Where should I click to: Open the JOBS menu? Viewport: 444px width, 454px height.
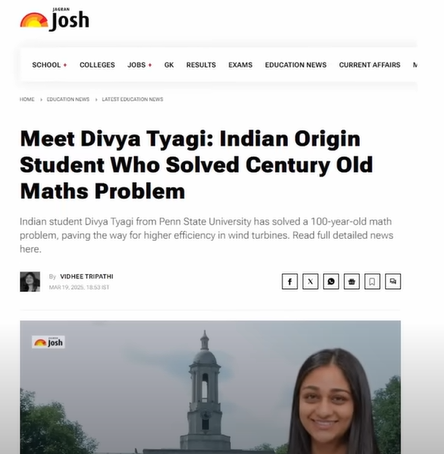(140, 65)
